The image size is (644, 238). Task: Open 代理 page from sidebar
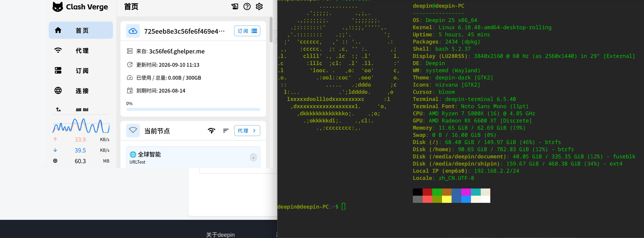pos(81,50)
